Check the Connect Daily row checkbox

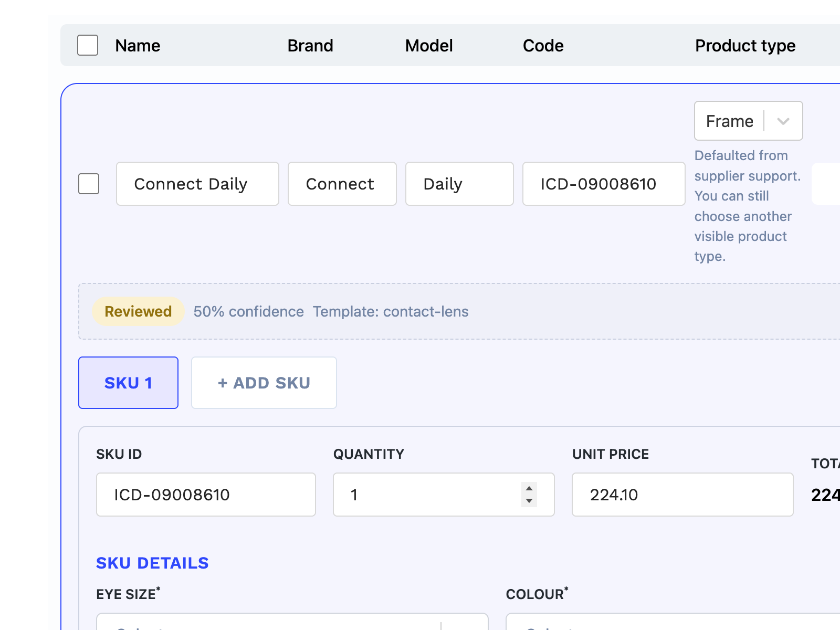pos(89,184)
